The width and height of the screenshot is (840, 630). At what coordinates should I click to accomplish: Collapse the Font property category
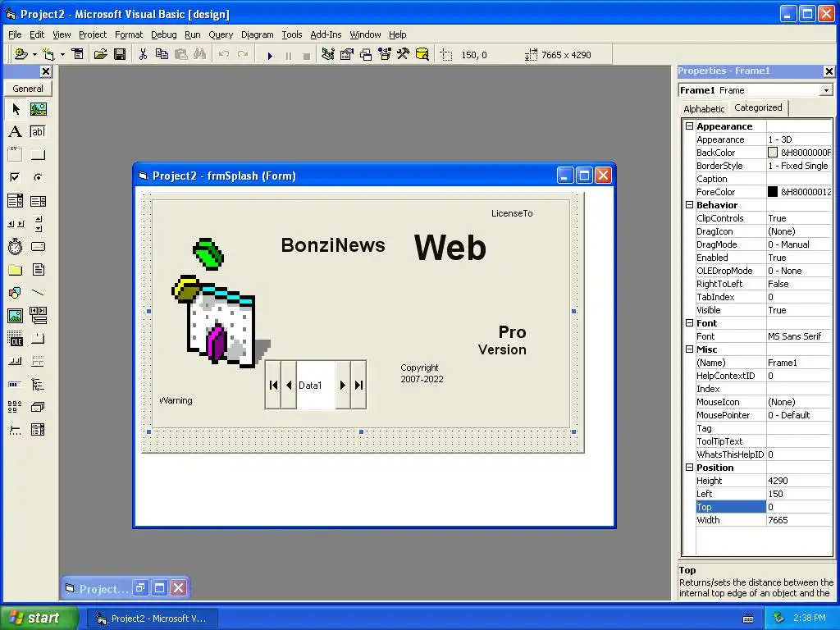tap(689, 323)
